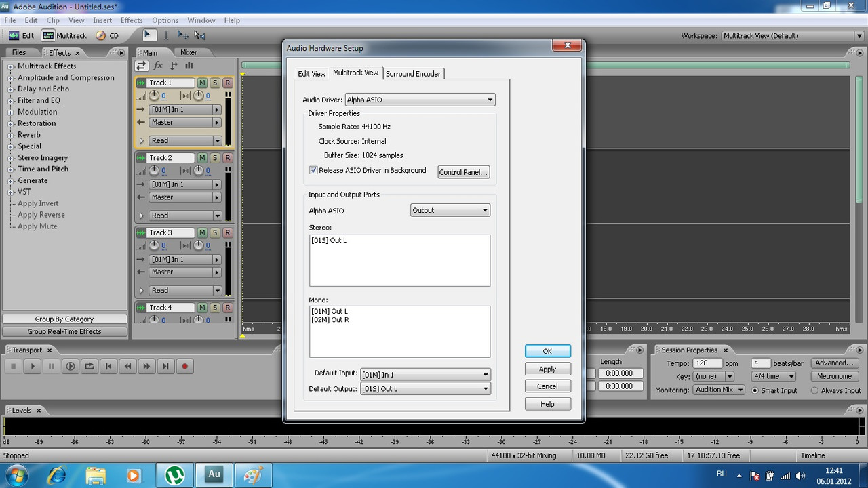This screenshot has width=868, height=488.
Task: Click Apply in Audio Hardware Setup
Action: pyautogui.click(x=547, y=369)
